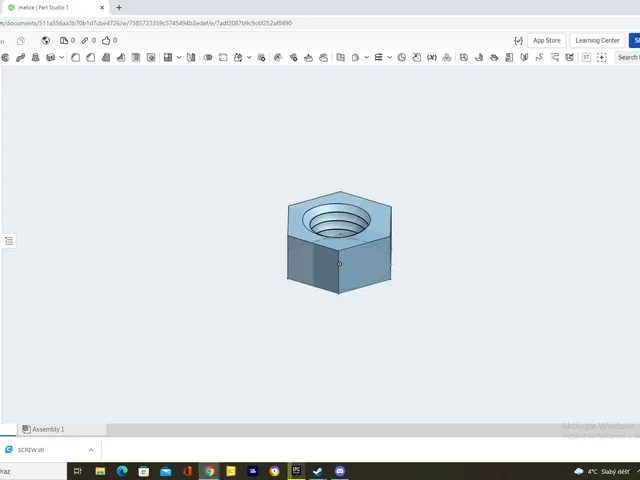
Task: Select the Transform tool
Action: [x=238, y=58]
